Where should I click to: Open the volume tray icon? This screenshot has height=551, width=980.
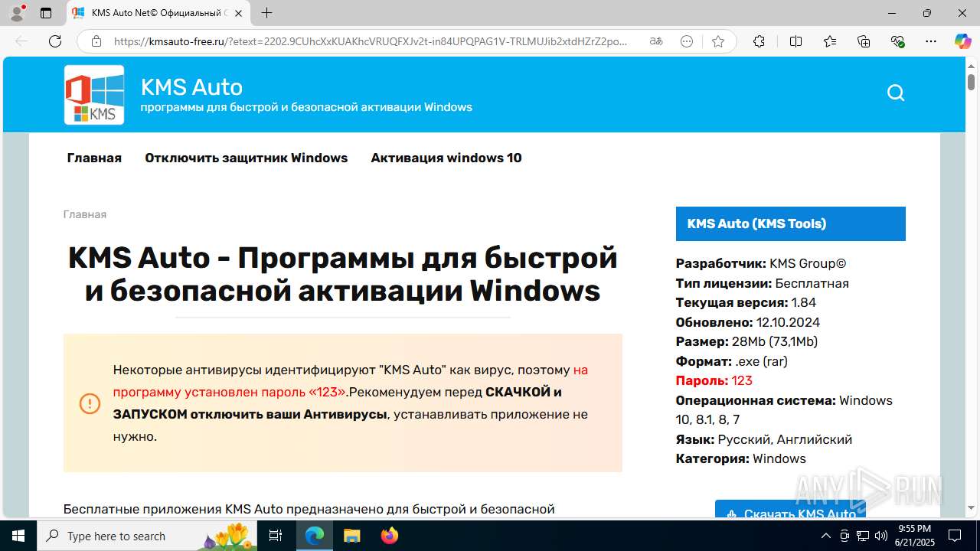pyautogui.click(x=880, y=536)
